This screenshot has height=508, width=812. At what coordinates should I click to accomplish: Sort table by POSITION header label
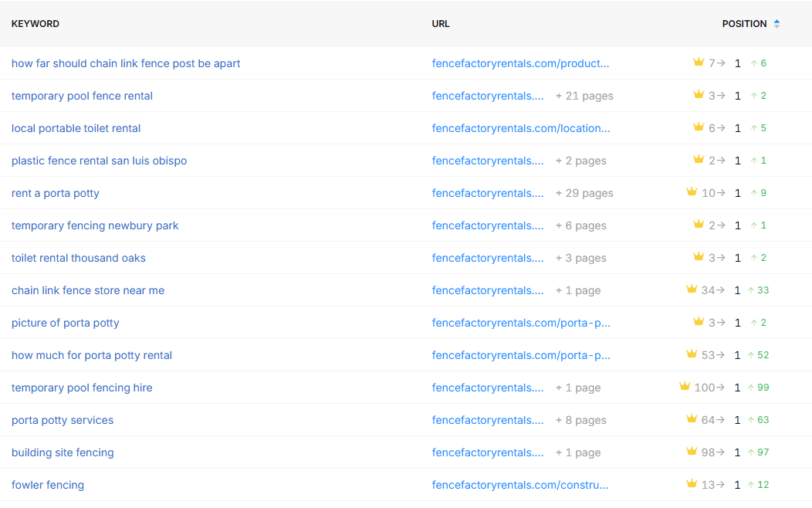tap(744, 24)
